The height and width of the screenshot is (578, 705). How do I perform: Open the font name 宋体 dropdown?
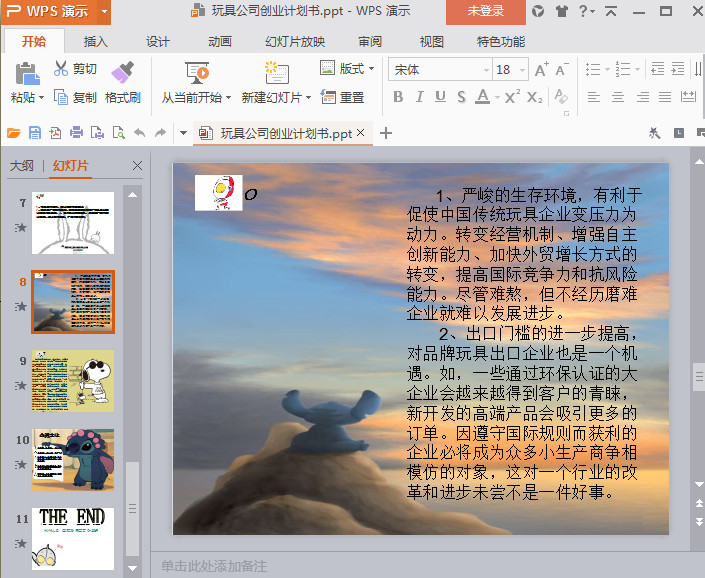pyautogui.click(x=486, y=70)
